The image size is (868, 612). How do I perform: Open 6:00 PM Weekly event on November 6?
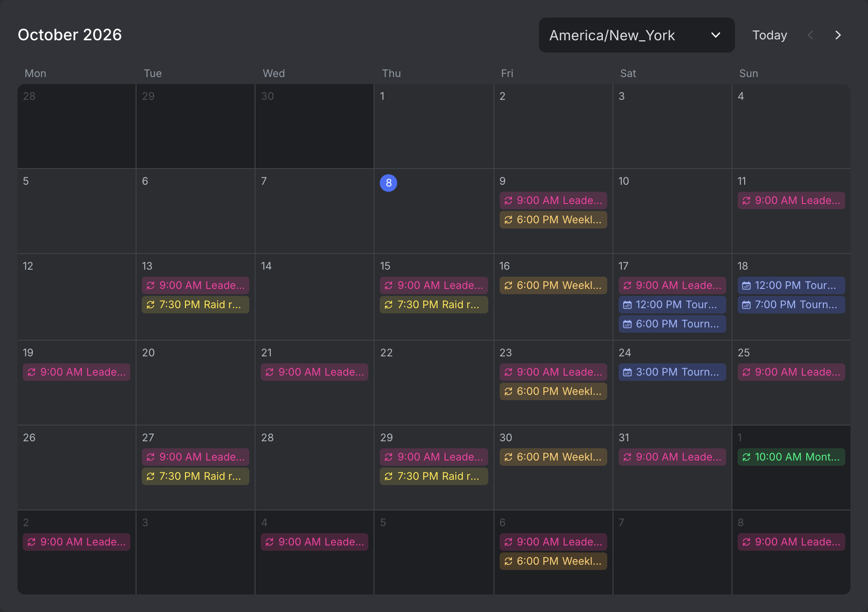click(x=553, y=561)
